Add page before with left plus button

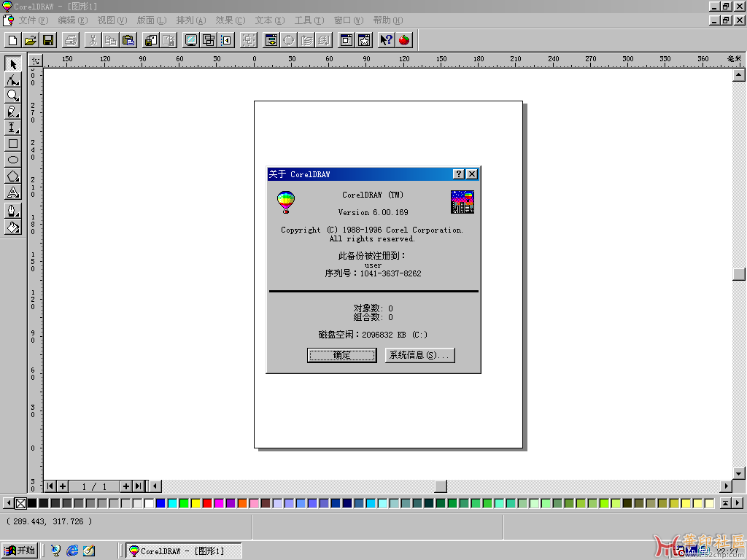[63, 486]
